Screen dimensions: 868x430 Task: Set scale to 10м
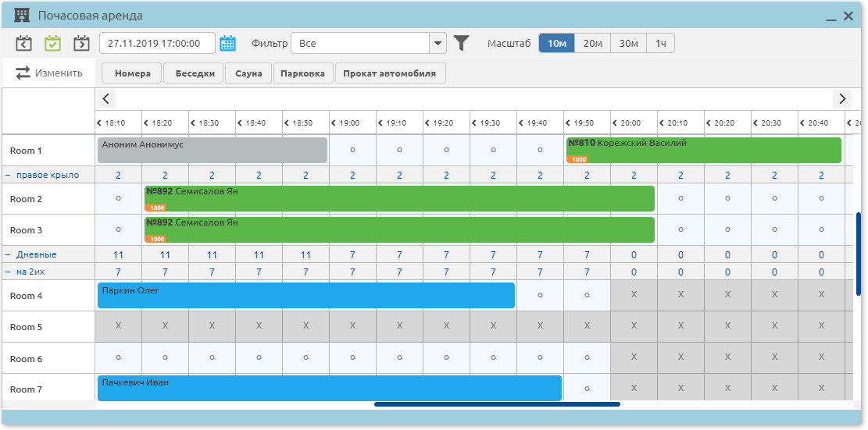pyautogui.click(x=557, y=44)
